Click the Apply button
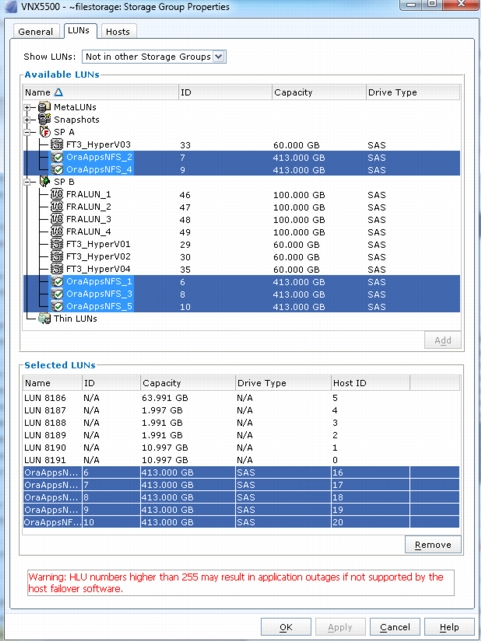This screenshot has height=643, width=482. 340,627
